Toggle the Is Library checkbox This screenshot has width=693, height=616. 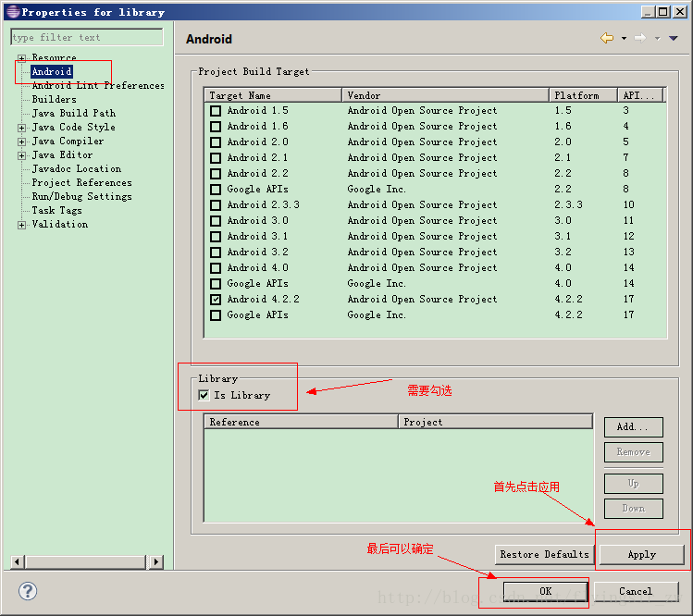204,395
